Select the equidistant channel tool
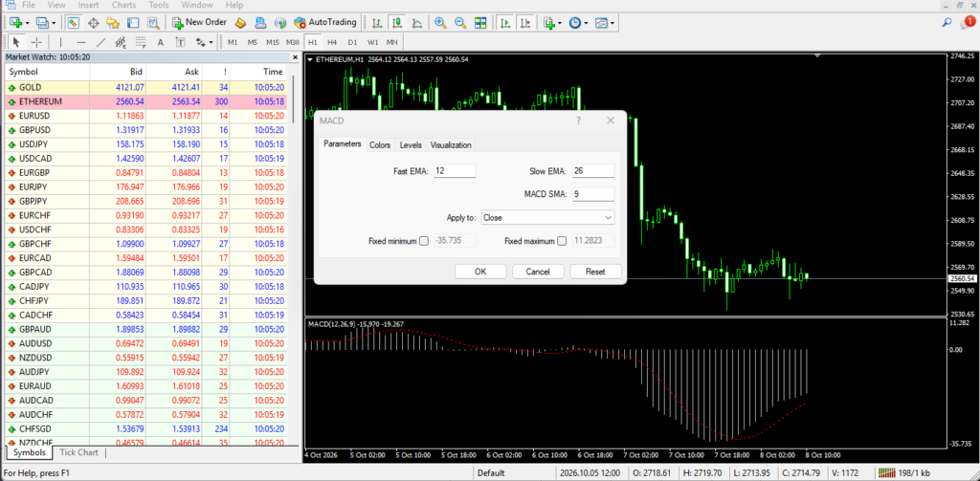Screen dimensions: 980x481 click(121, 42)
